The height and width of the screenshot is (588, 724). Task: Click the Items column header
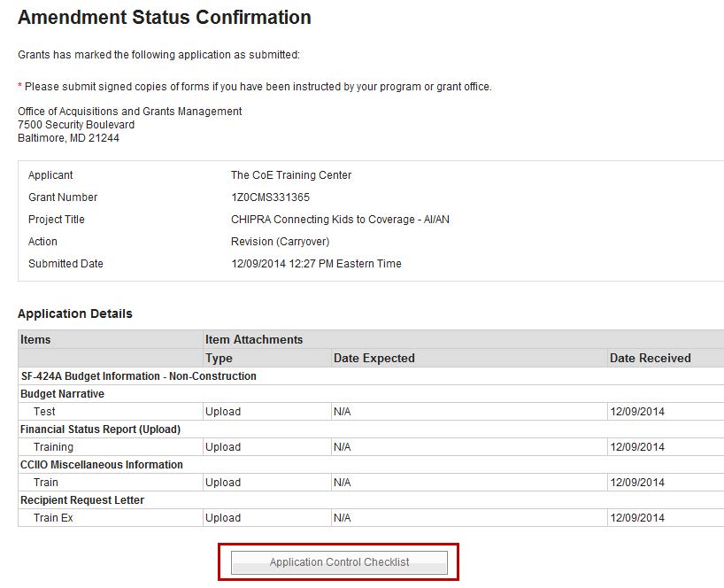pyautogui.click(x=36, y=340)
